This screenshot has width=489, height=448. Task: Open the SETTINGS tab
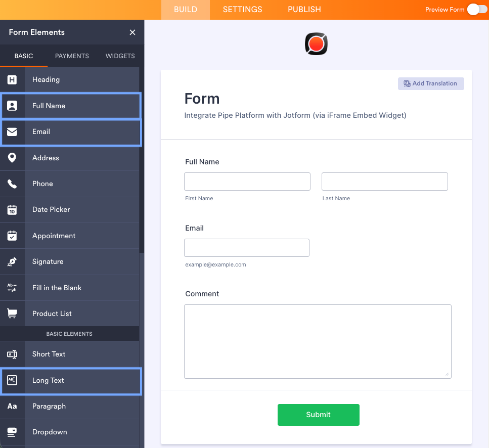pyautogui.click(x=242, y=10)
